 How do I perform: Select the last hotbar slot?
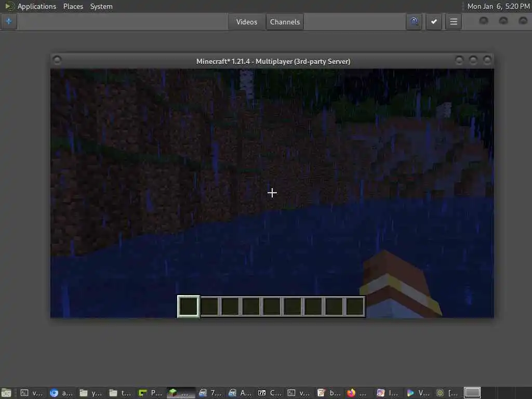(355, 307)
